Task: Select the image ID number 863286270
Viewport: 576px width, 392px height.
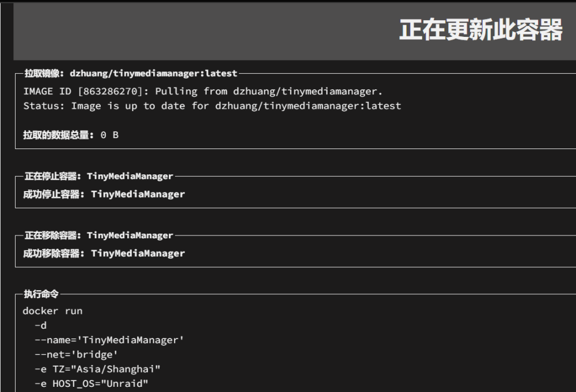Action: [110, 91]
